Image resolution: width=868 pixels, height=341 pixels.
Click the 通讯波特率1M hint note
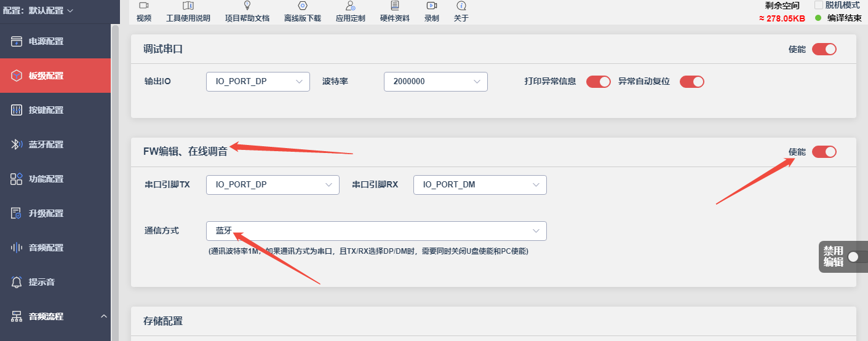368,251
